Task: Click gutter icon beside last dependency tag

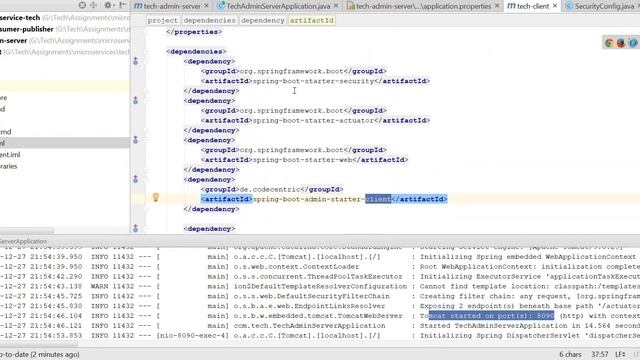Action: point(136,229)
